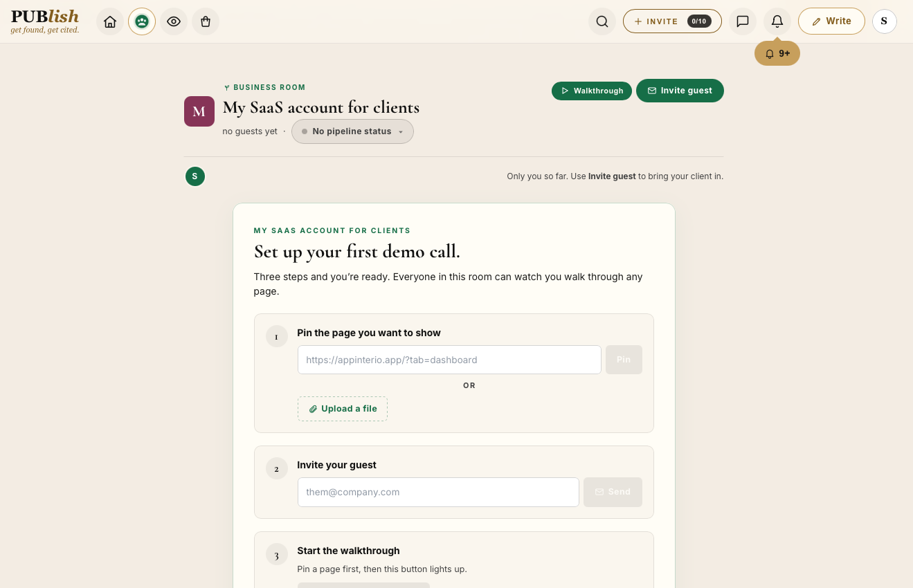Open the chat messages icon
913x588 pixels.
(x=743, y=21)
